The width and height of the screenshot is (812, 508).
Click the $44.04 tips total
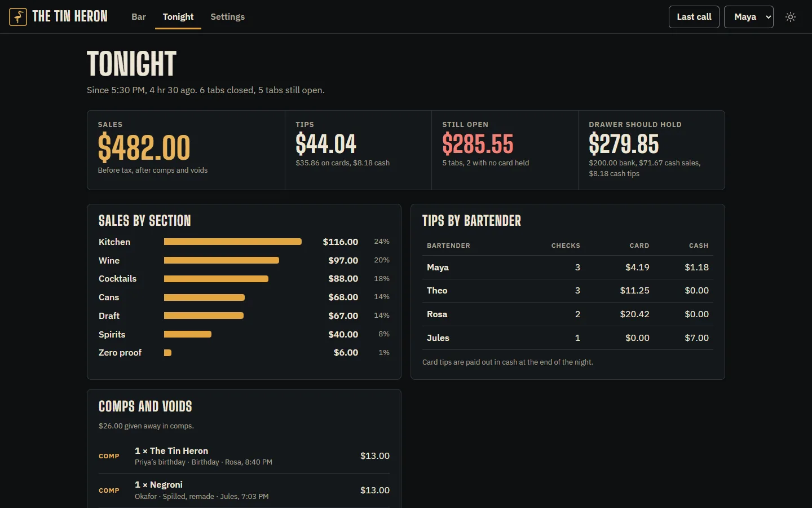point(326,144)
